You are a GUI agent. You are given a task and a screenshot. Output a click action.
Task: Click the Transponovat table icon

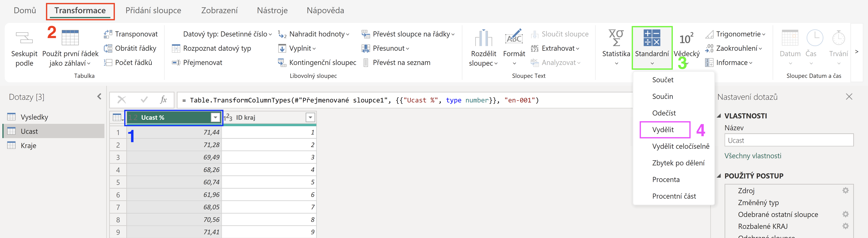[x=108, y=34]
